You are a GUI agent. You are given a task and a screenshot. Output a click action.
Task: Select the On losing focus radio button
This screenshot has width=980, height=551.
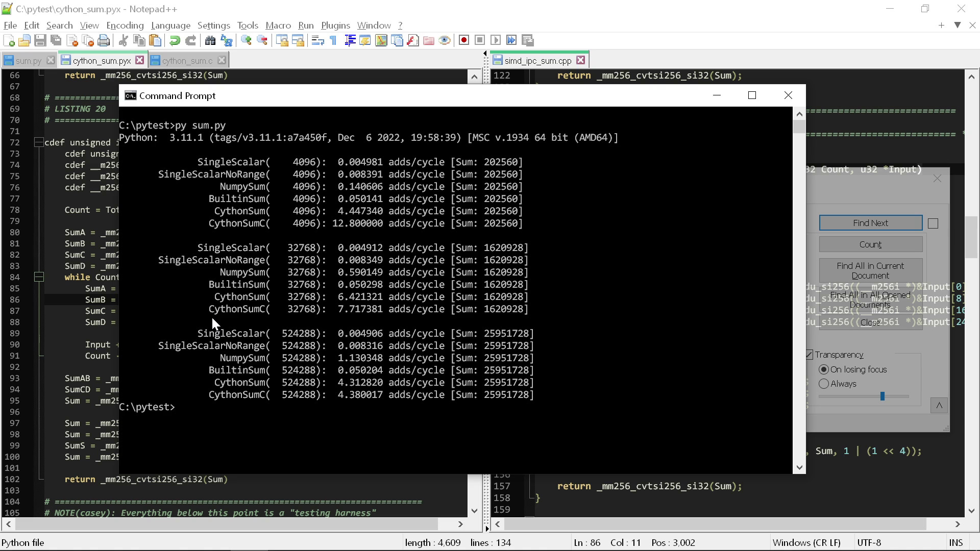pyautogui.click(x=824, y=369)
